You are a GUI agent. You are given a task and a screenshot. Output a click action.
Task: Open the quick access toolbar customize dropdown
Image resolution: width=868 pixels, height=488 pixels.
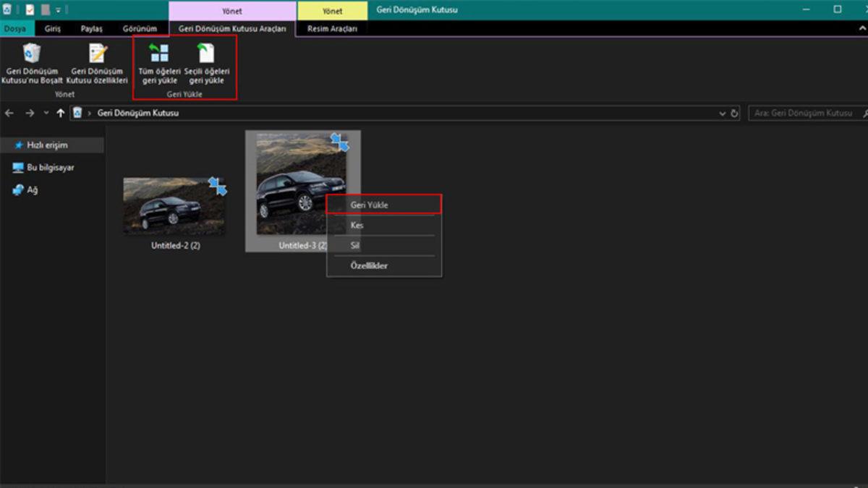[x=59, y=11]
